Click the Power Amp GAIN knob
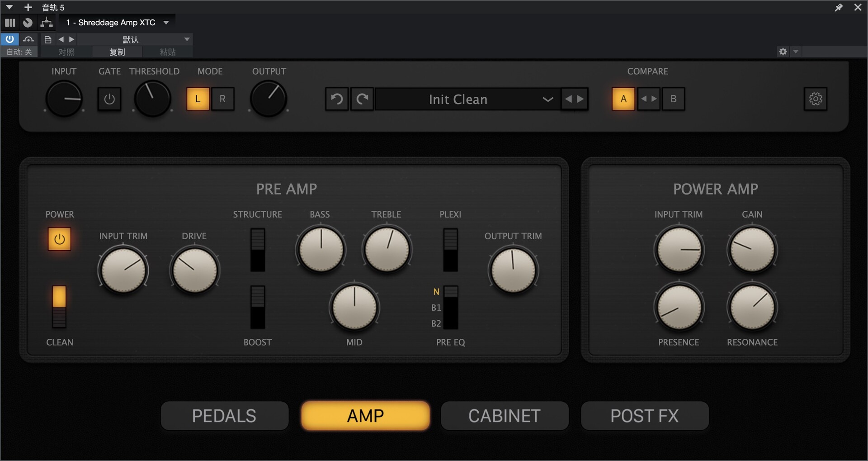This screenshot has width=868, height=461. [752, 249]
